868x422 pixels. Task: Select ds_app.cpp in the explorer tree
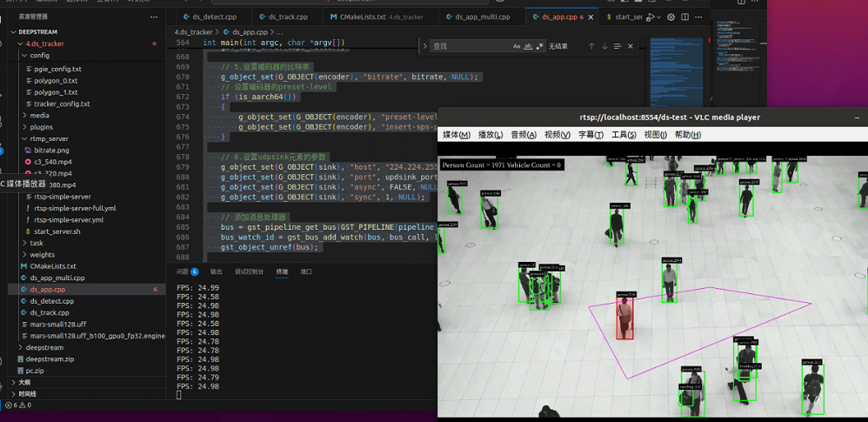pyautogui.click(x=88, y=290)
